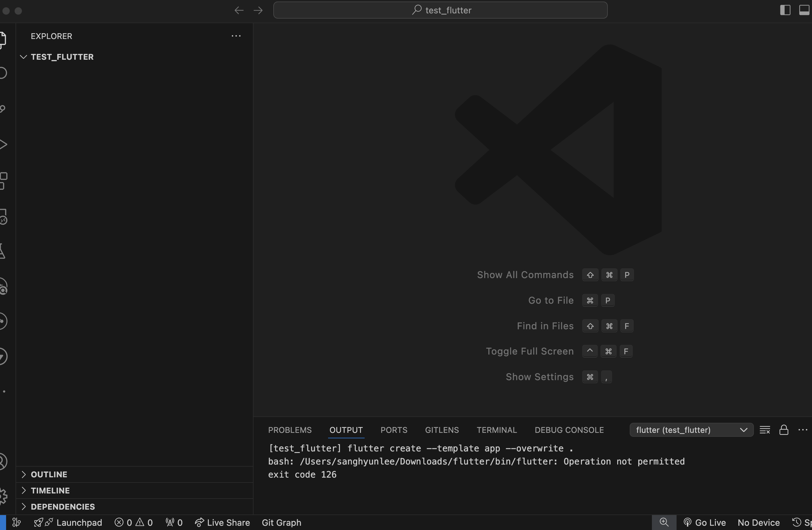Open Explorer views and more actions menu
The image size is (812, 530).
pyautogui.click(x=236, y=36)
